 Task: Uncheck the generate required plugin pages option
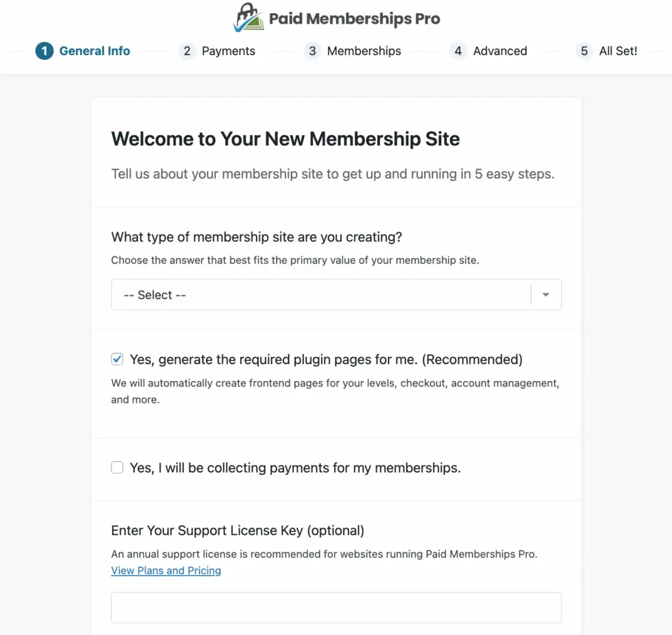(x=117, y=359)
